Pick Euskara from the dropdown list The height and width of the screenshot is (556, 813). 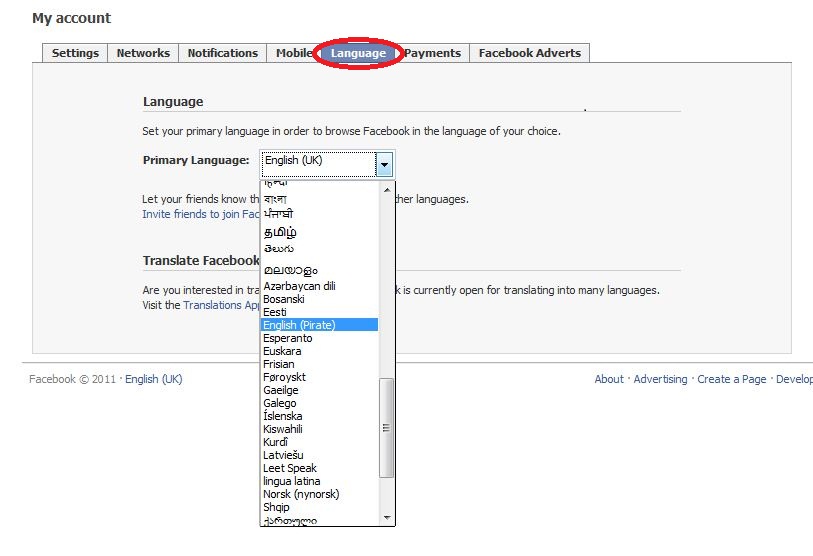click(319, 351)
